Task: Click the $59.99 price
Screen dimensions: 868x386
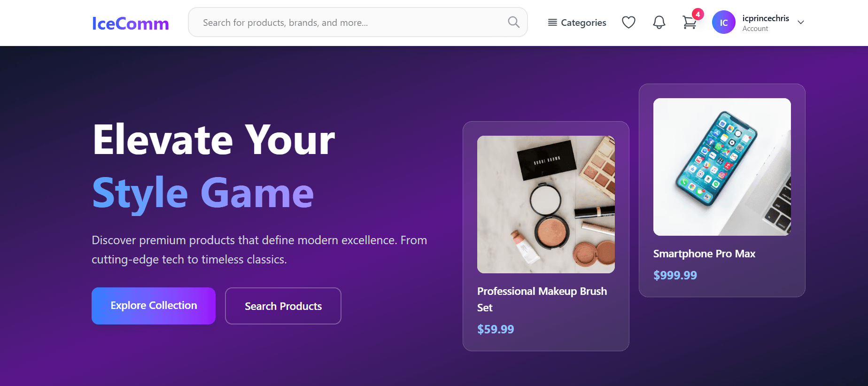Action: tap(496, 329)
